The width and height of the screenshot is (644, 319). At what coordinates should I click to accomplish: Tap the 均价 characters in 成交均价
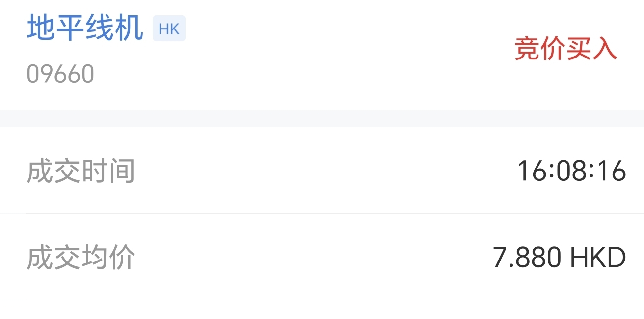(108, 258)
